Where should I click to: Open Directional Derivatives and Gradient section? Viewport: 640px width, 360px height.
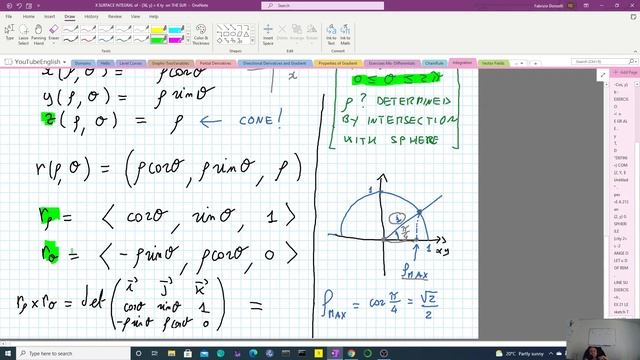(x=274, y=63)
